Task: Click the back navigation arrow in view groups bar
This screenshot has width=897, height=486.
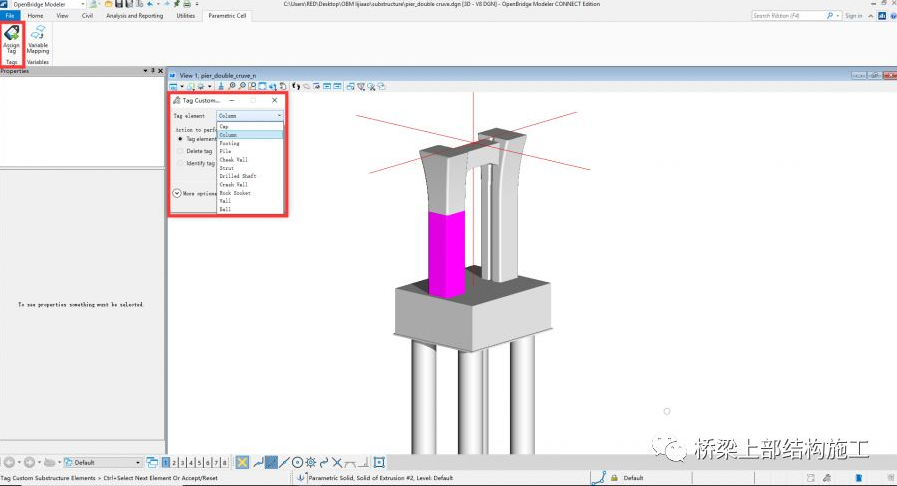Action: pyautogui.click(x=10, y=462)
